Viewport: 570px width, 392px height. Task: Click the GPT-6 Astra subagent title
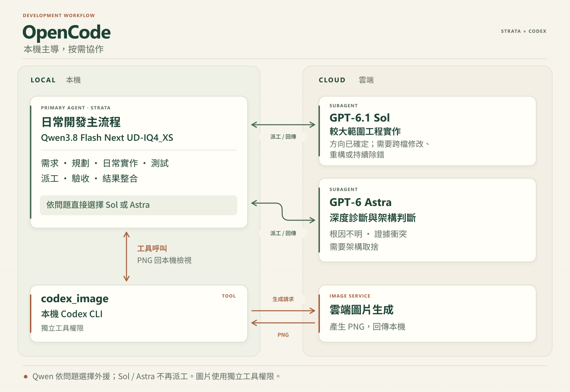pyautogui.click(x=361, y=202)
